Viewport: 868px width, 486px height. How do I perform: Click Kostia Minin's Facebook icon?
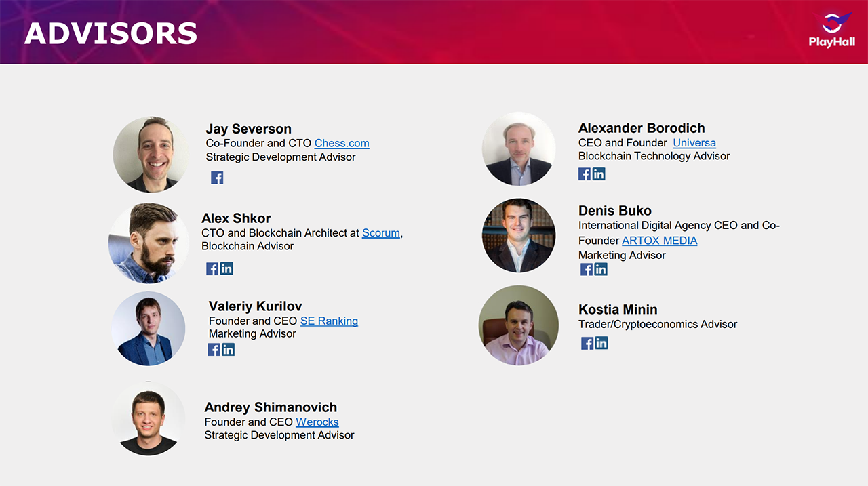[587, 343]
